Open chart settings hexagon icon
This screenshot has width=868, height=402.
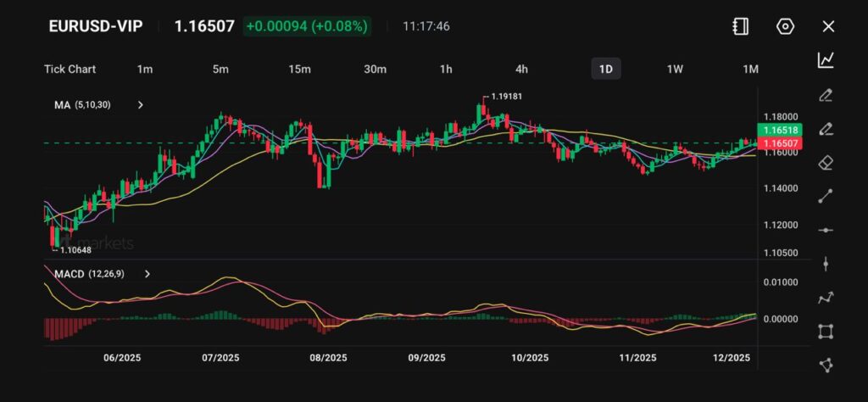(x=785, y=26)
